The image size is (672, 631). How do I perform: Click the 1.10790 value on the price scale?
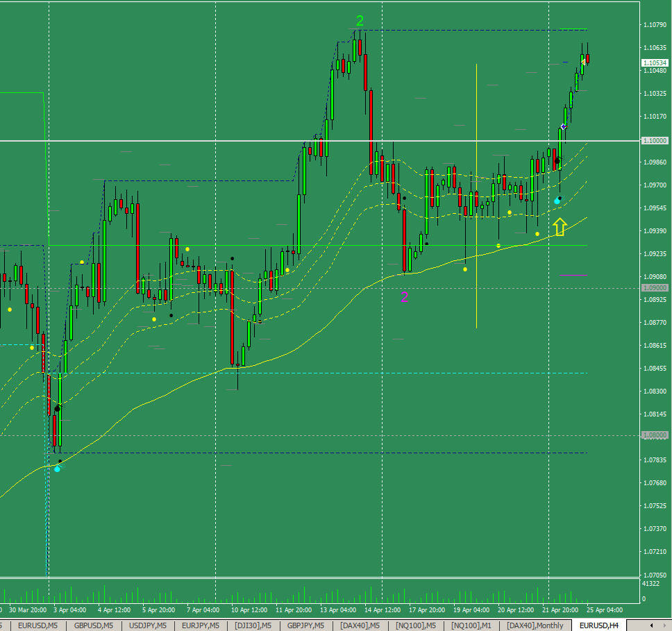(x=655, y=25)
